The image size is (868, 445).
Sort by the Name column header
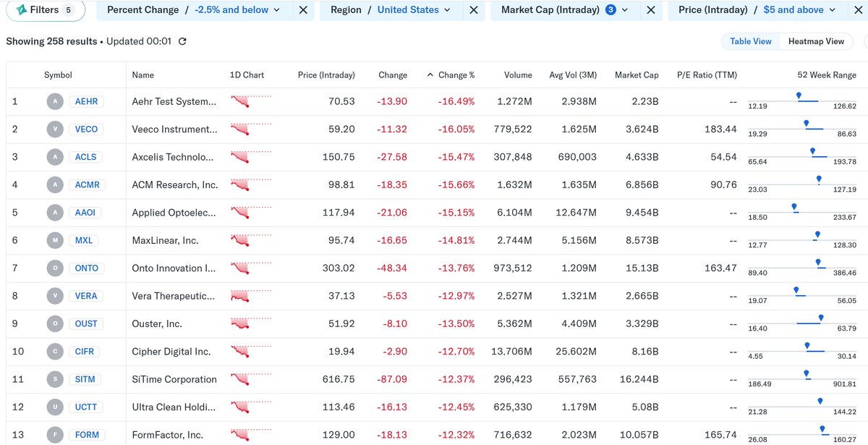click(142, 75)
